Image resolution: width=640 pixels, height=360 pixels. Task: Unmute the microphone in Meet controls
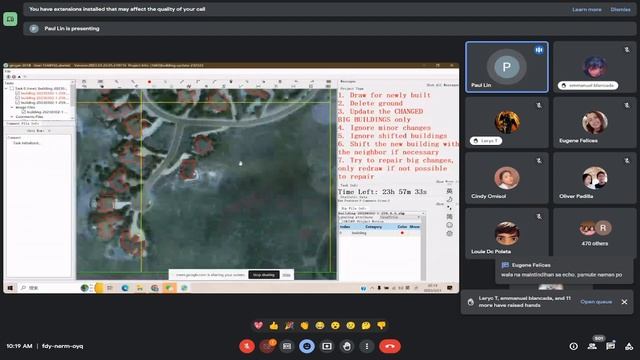click(x=247, y=346)
